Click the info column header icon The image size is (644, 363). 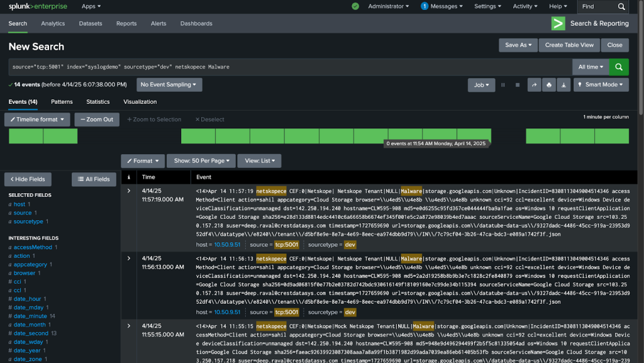128,177
